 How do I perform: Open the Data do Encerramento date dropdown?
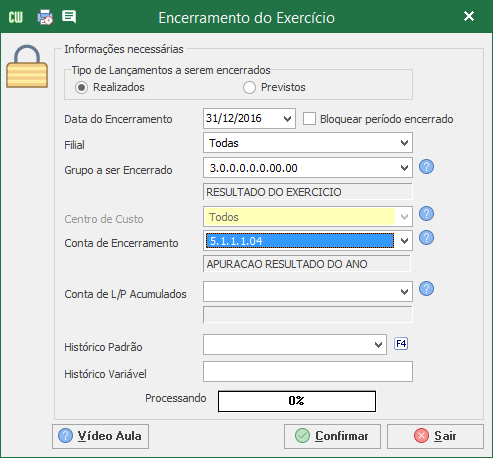tap(287, 119)
